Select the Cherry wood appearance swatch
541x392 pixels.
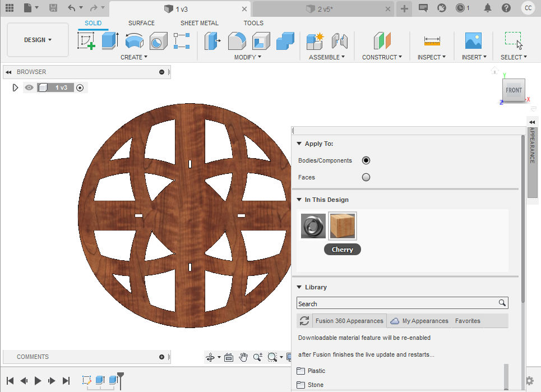click(x=342, y=225)
